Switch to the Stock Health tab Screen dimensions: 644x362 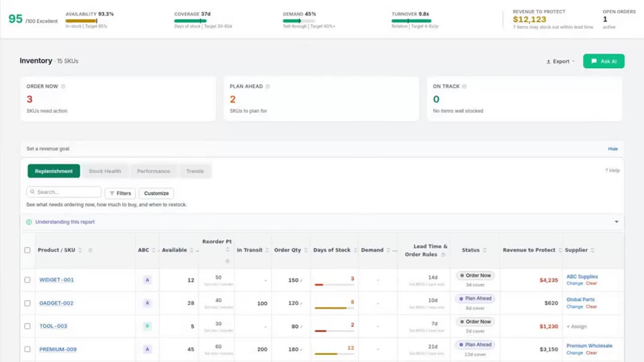pyautogui.click(x=105, y=171)
